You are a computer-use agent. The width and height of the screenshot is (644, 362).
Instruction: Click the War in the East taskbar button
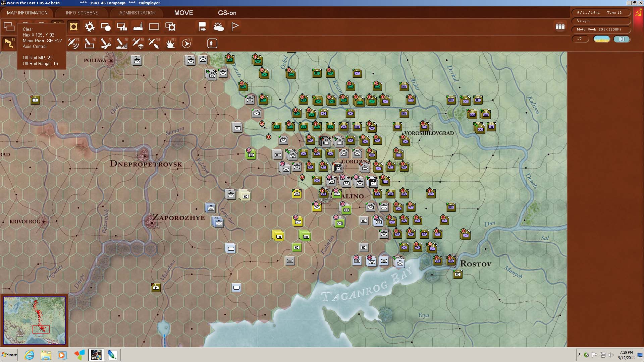(x=96, y=355)
